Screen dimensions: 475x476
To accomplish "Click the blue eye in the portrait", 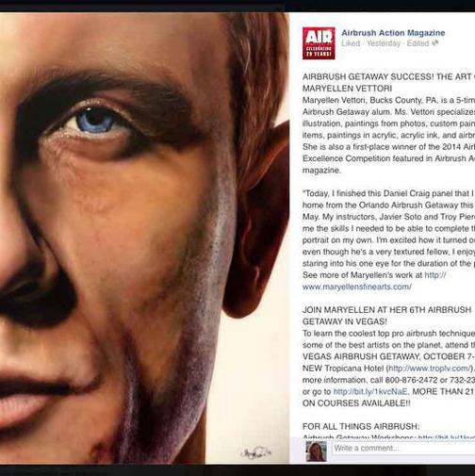I will click(95, 121).
